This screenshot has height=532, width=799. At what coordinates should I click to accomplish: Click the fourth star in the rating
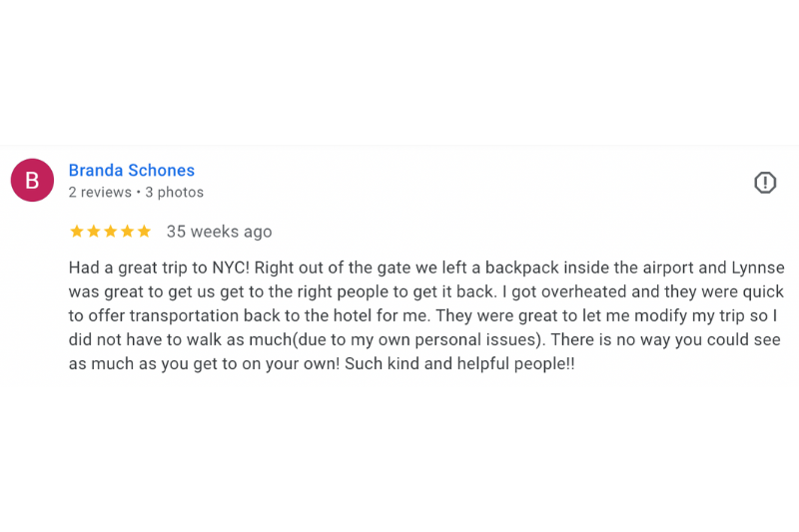coord(127,232)
